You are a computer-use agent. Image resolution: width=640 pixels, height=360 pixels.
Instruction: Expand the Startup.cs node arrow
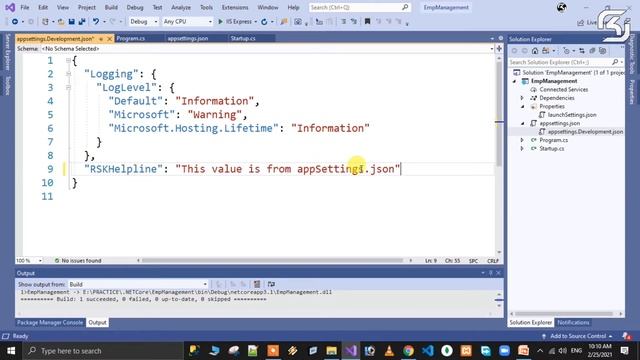522,149
